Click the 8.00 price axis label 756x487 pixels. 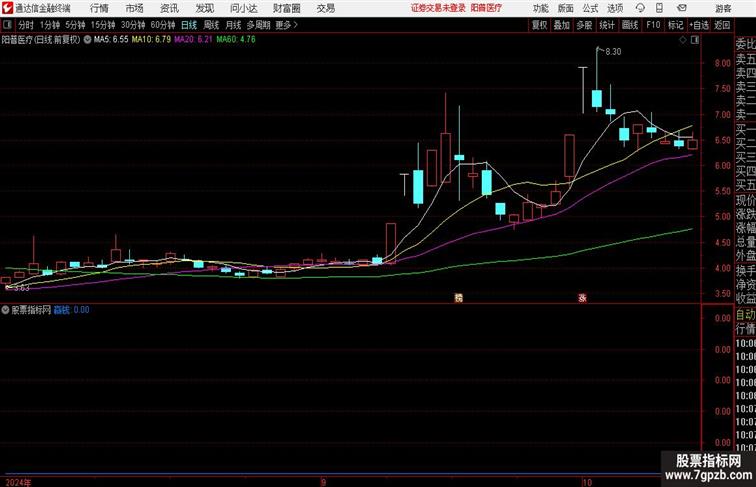tap(723, 63)
